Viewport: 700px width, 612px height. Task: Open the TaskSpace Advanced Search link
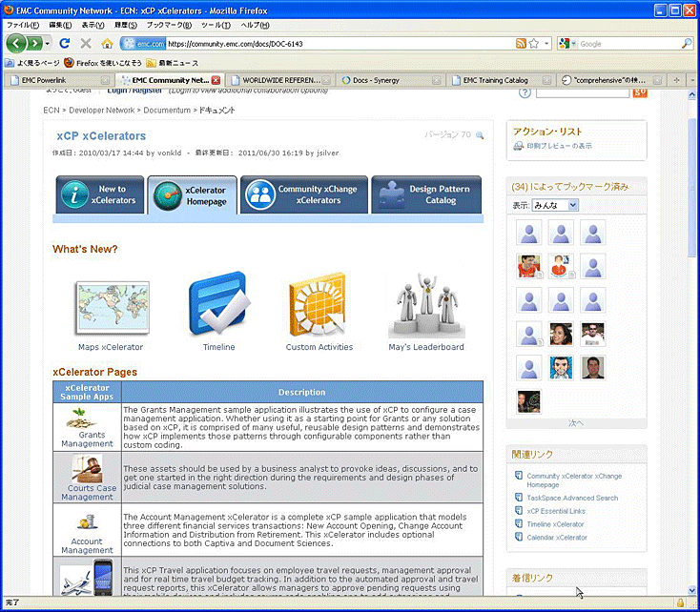pyautogui.click(x=572, y=498)
